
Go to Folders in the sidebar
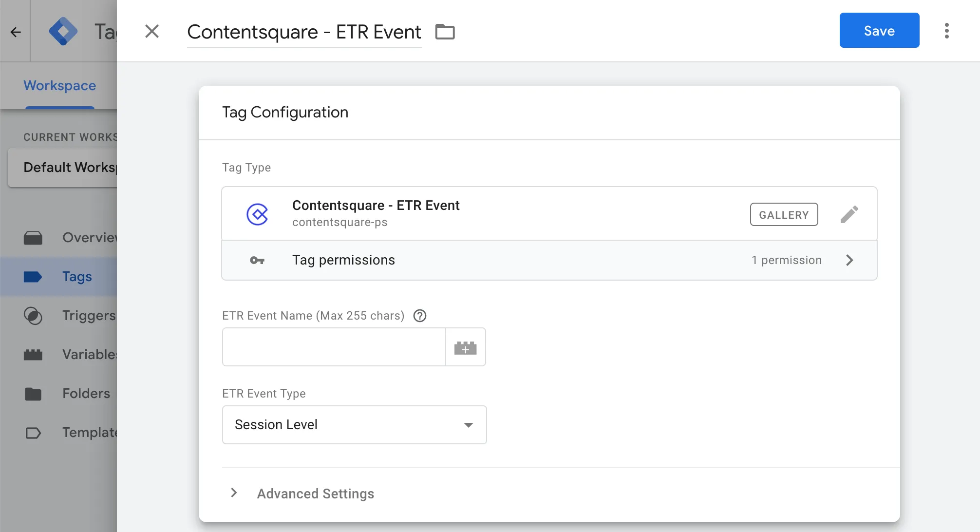86,394
